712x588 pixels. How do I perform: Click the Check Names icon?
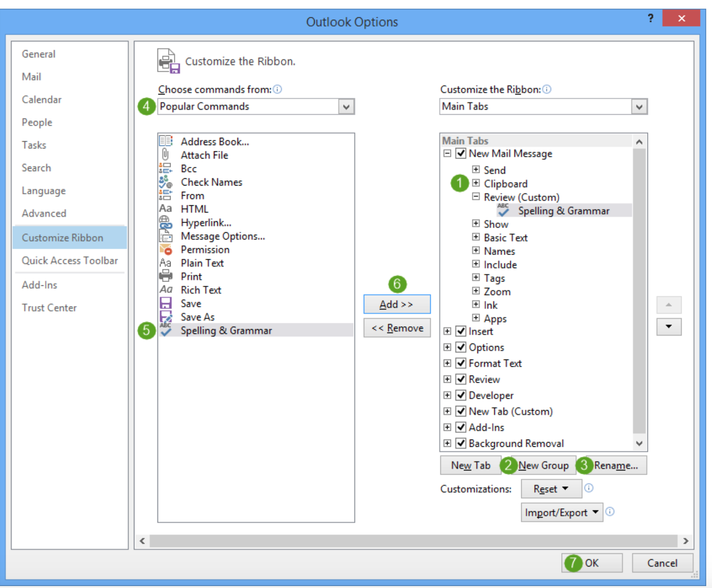(165, 182)
